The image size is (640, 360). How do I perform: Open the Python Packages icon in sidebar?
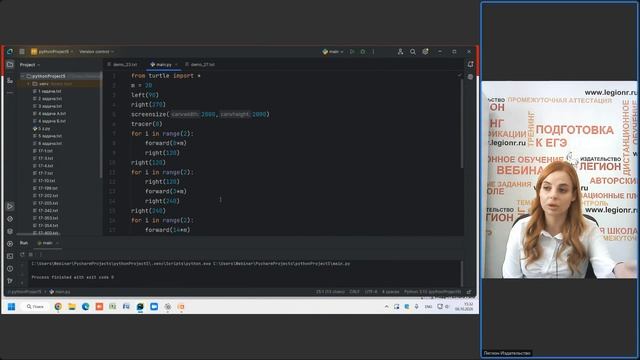tap(10, 231)
